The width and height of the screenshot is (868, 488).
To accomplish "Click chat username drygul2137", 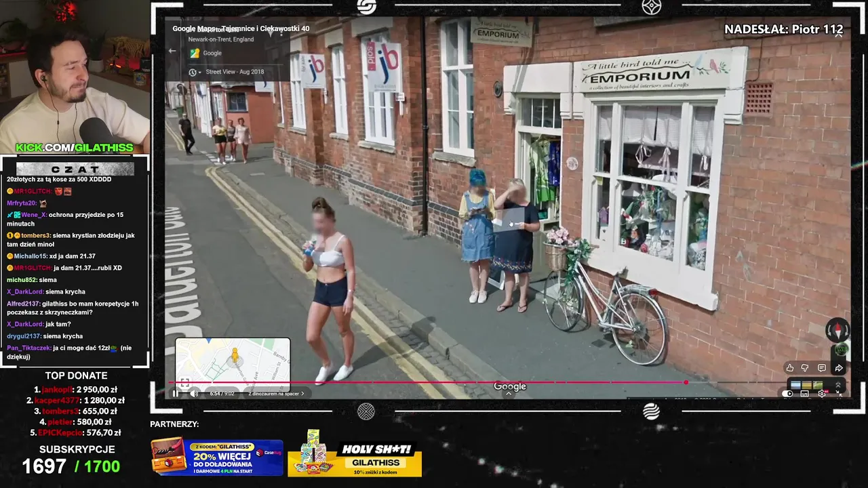I will [24, 336].
